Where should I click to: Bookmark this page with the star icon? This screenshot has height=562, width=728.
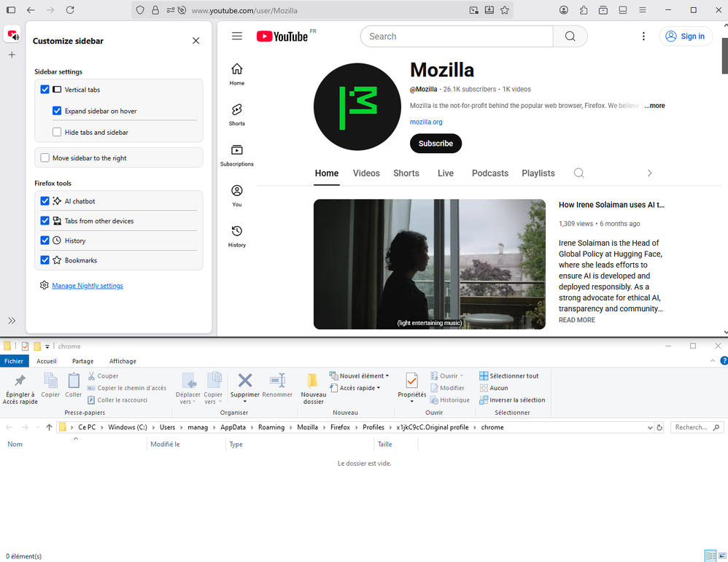(x=505, y=10)
